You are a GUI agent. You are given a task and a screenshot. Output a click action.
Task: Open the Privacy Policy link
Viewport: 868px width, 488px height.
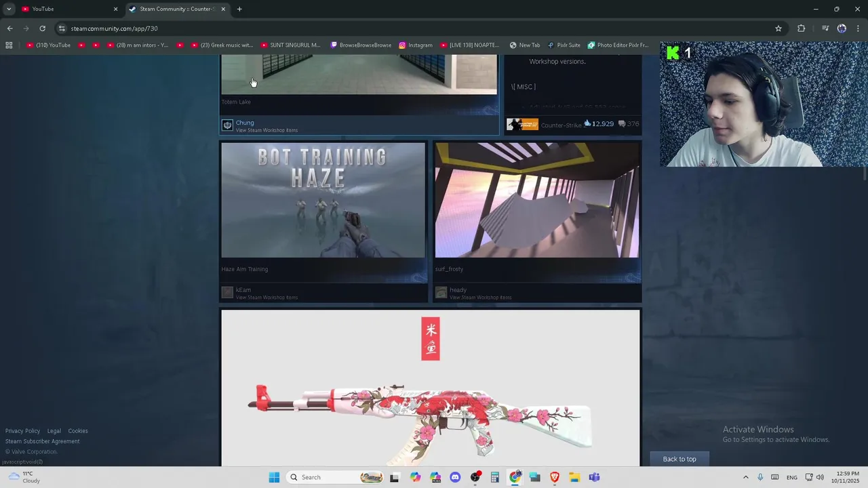[22, 431]
